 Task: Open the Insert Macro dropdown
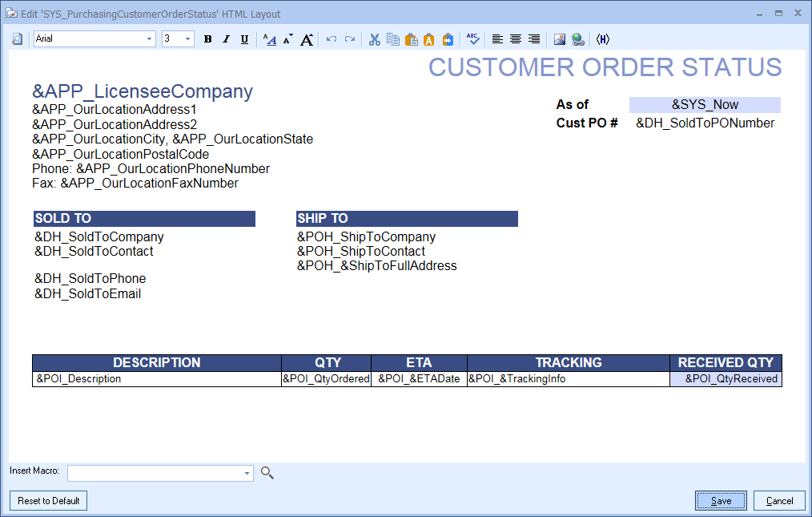(246, 474)
